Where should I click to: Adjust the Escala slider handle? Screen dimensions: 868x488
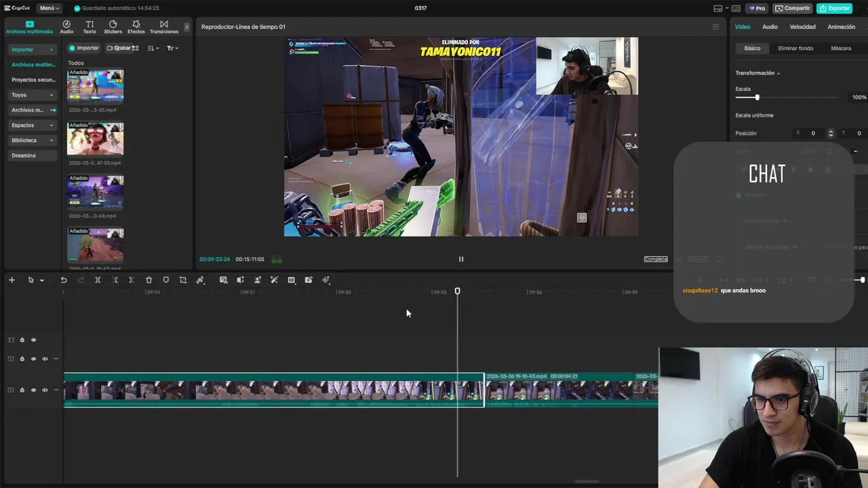point(757,98)
